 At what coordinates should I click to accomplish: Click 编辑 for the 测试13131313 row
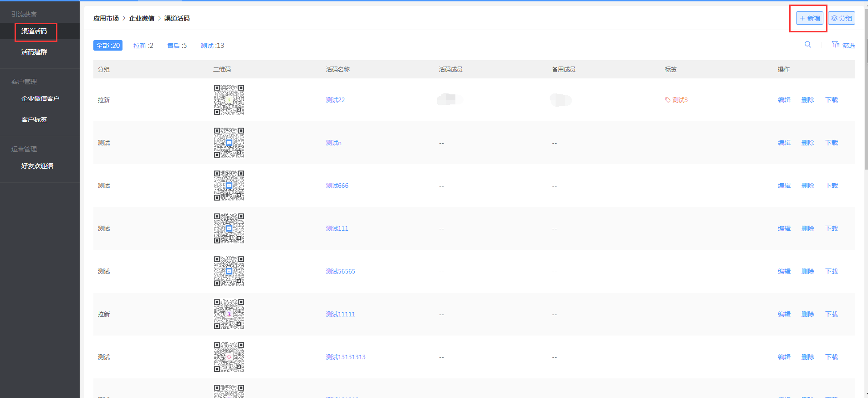tap(784, 357)
